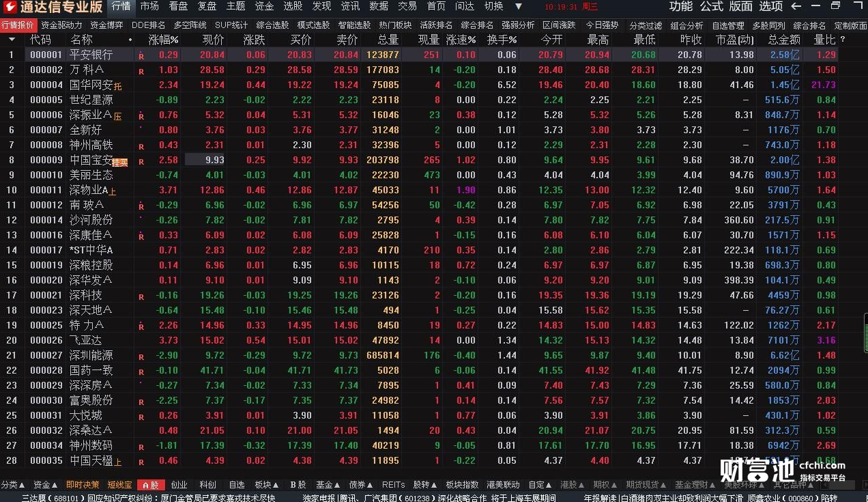This screenshot has height=502, width=868.
Task: Click the 三达膜(688101) news ticker headline
Action: click(148, 498)
